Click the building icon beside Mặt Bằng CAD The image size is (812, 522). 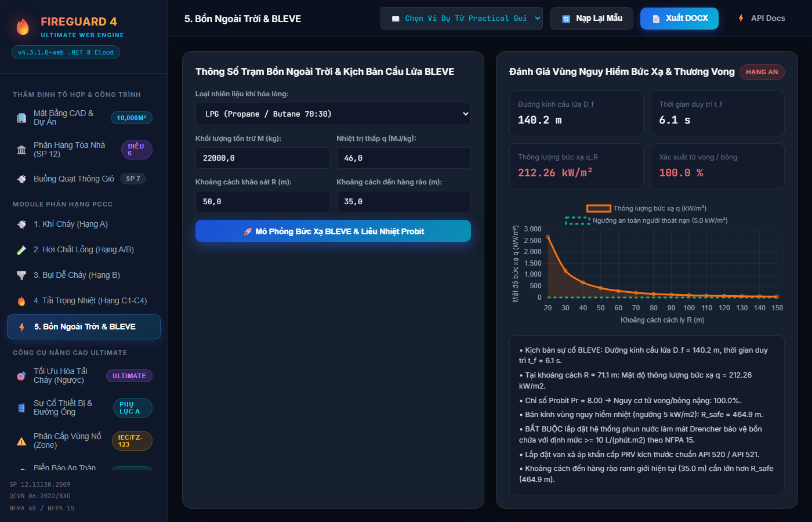point(21,118)
